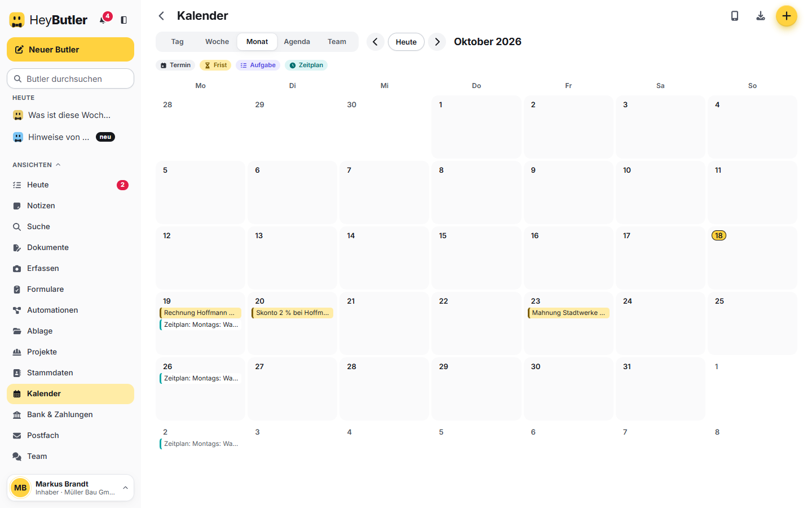Open Stammdaten in the sidebar

tap(70, 373)
